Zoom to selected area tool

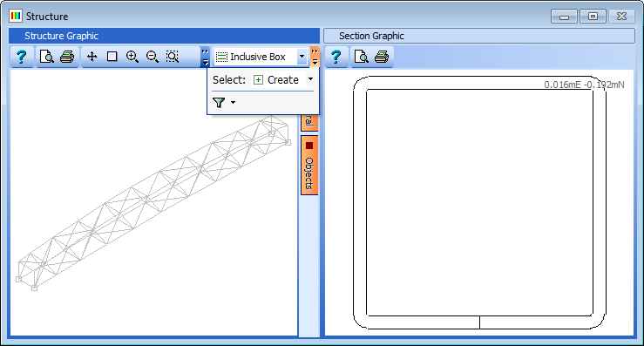tap(173, 57)
